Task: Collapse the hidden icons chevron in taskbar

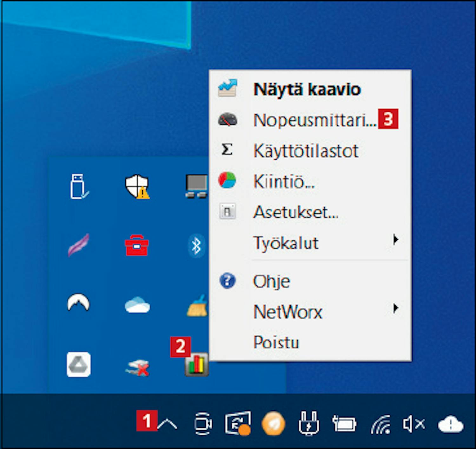Action: pyautogui.click(x=167, y=424)
